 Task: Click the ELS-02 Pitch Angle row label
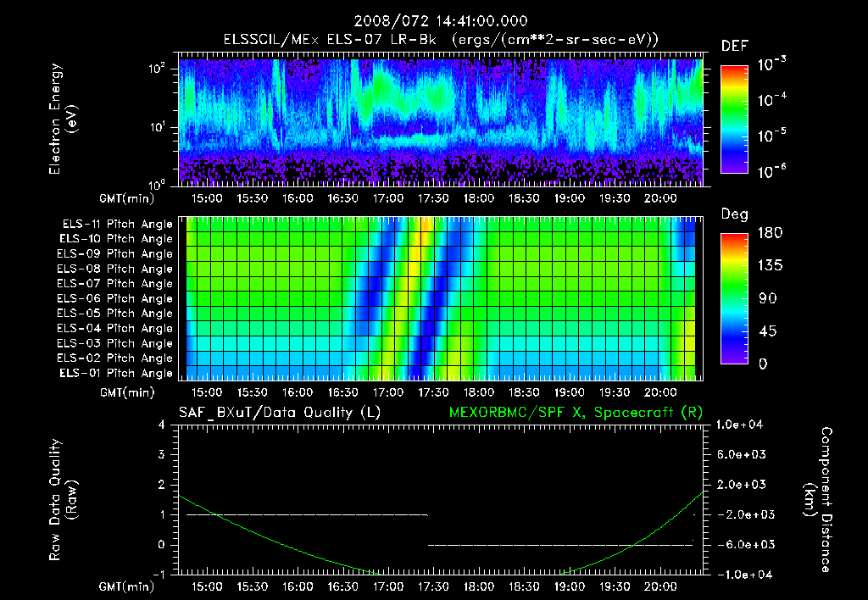click(x=115, y=358)
